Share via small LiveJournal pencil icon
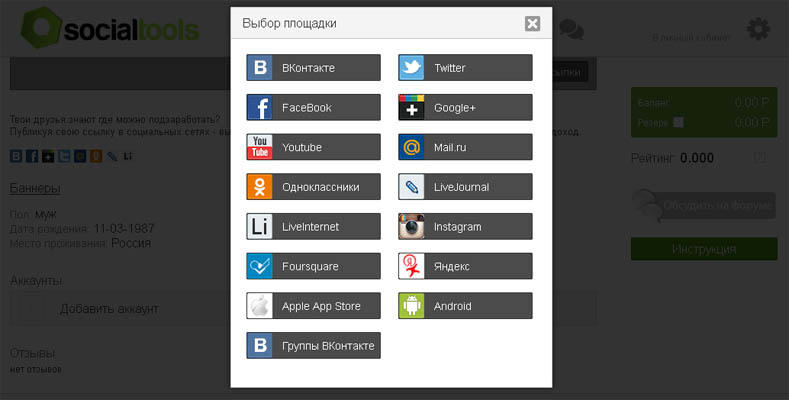The image size is (789, 400). (112, 156)
